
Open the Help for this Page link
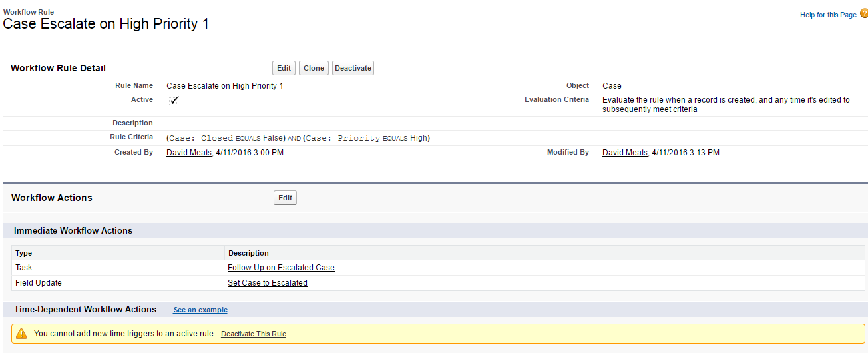[x=828, y=15]
